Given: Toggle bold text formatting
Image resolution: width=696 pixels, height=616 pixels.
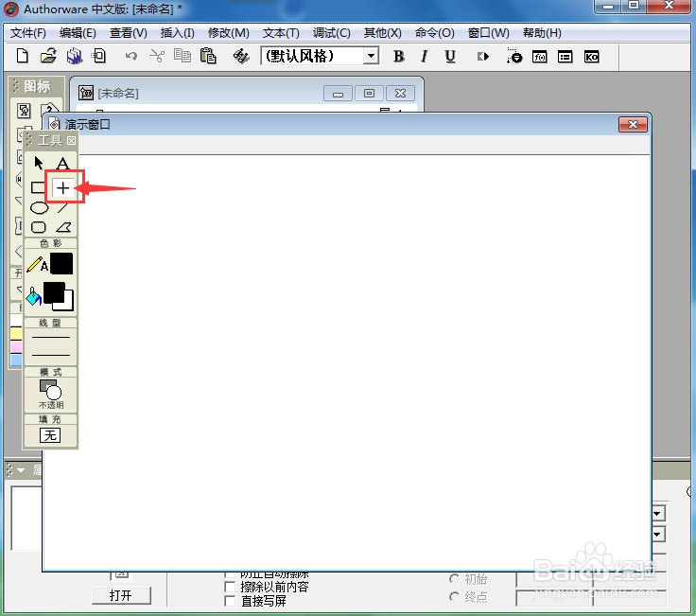Looking at the screenshot, I should click(399, 57).
